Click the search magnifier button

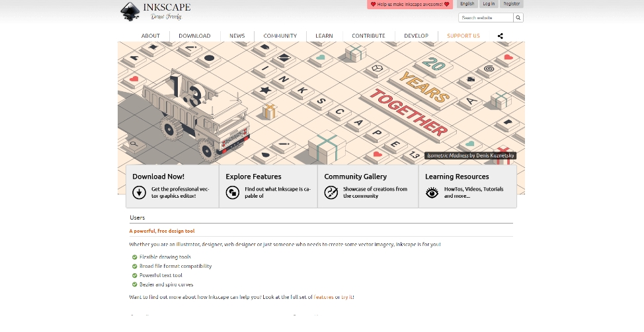coord(518,18)
